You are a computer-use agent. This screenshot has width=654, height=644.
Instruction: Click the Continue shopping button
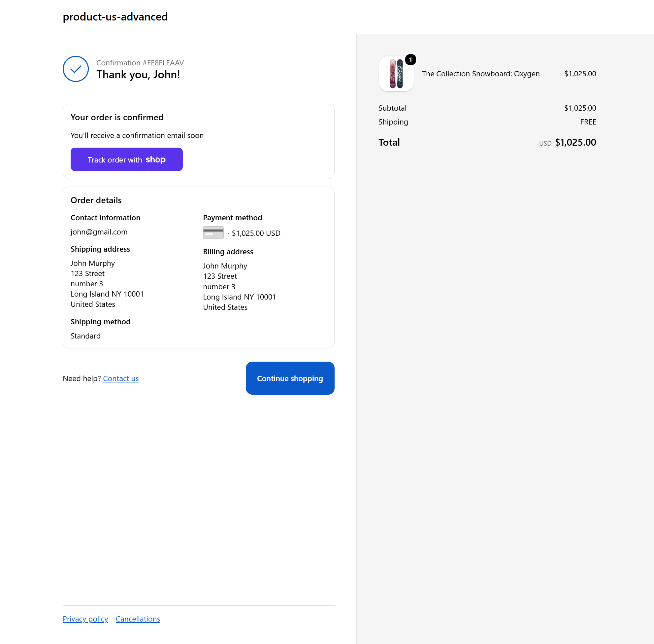tap(290, 378)
